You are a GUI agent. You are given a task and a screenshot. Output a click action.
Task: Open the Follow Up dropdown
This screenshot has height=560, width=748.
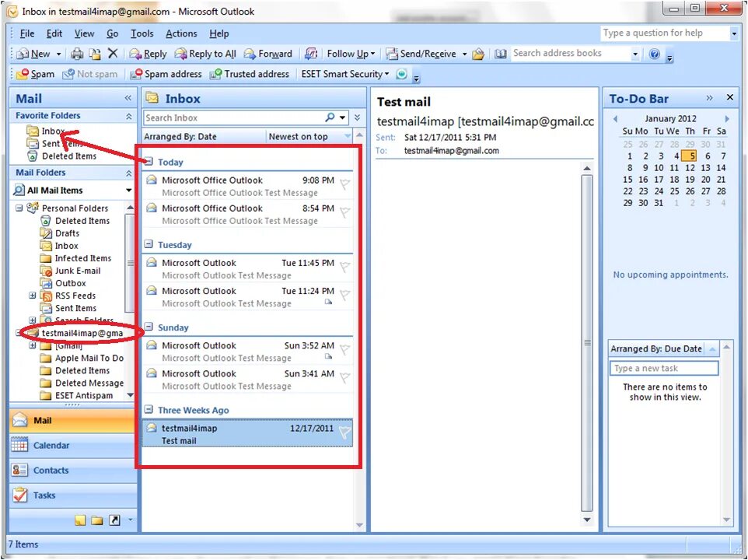click(x=351, y=54)
